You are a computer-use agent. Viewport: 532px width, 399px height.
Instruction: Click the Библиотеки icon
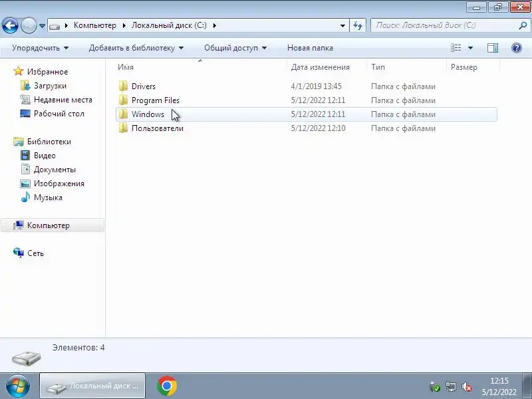click(19, 142)
